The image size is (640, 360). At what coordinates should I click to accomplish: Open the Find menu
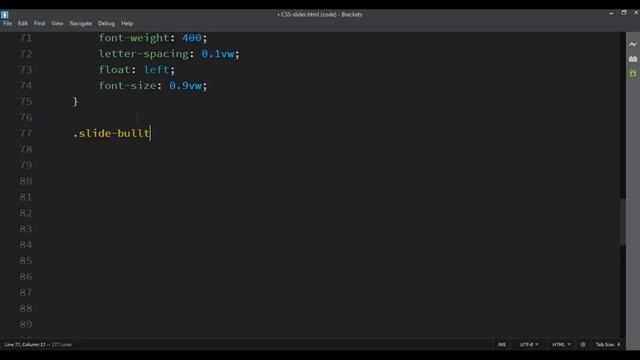(x=40, y=23)
